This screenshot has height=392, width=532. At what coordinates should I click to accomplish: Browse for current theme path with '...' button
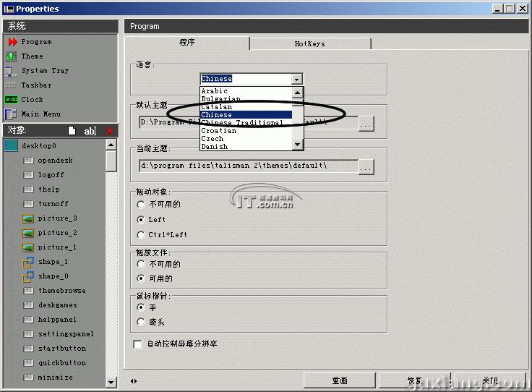pos(366,166)
